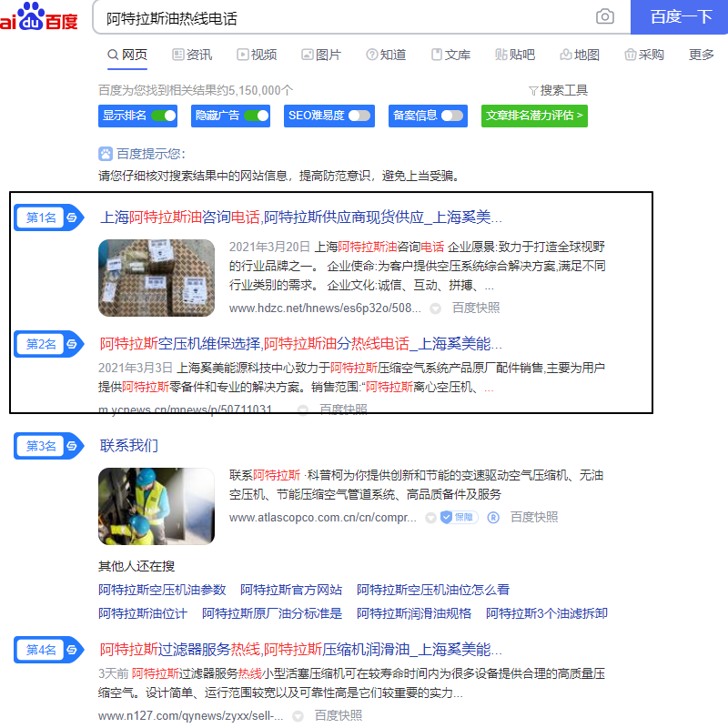This screenshot has height=728, width=728.
Task: Toggle the 显示排名 switch off
Action: [164, 116]
